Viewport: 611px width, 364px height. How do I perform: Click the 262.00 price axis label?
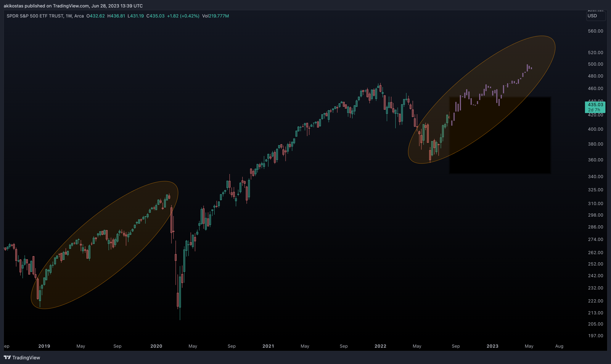point(595,252)
